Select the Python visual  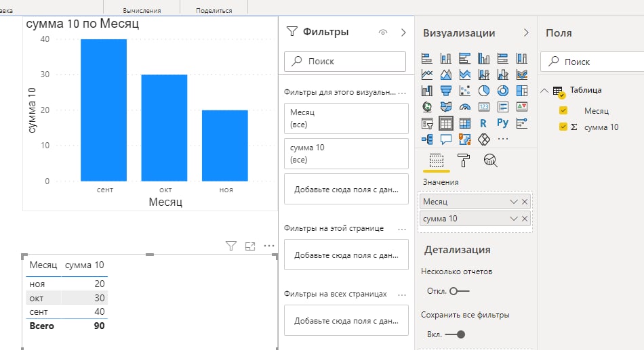click(x=503, y=123)
